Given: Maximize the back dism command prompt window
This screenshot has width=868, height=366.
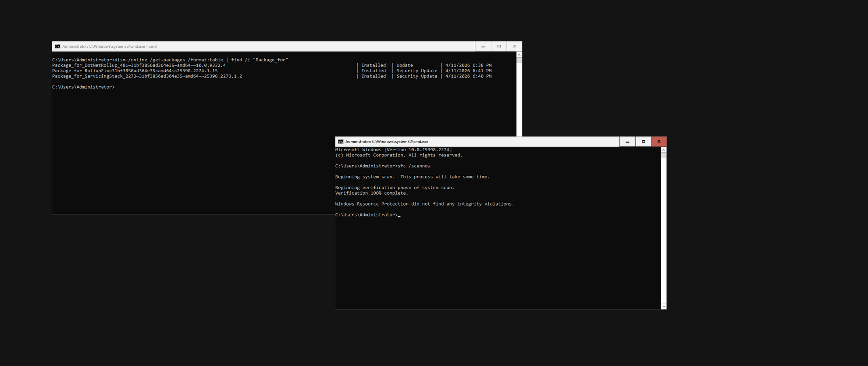Looking at the screenshot, I should click(x=499, y=46).
